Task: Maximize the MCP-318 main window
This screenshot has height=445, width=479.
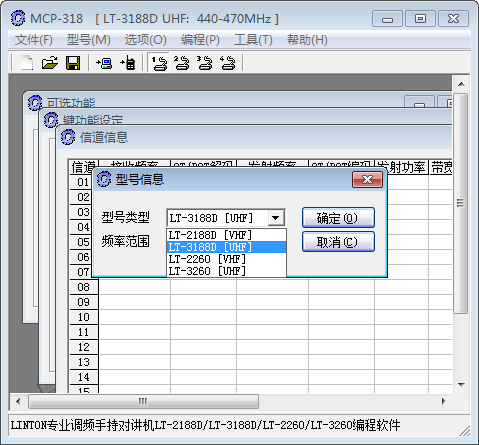Action: tap(420, 19)
